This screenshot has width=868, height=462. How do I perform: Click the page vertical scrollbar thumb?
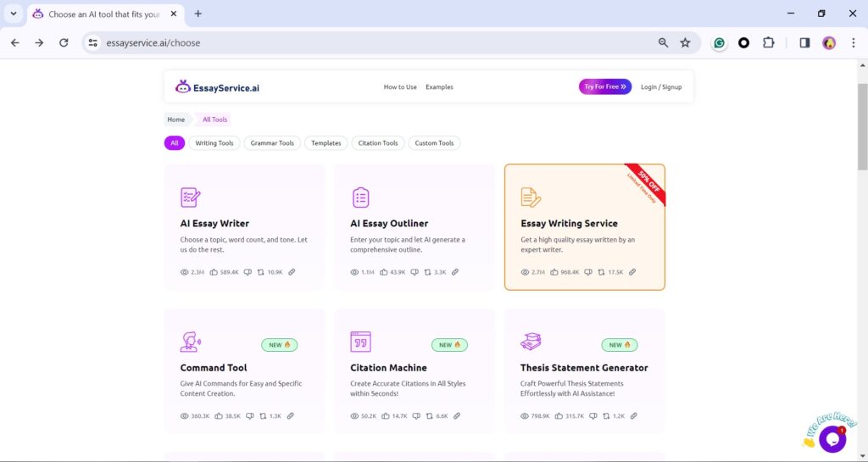pos(862,126)
